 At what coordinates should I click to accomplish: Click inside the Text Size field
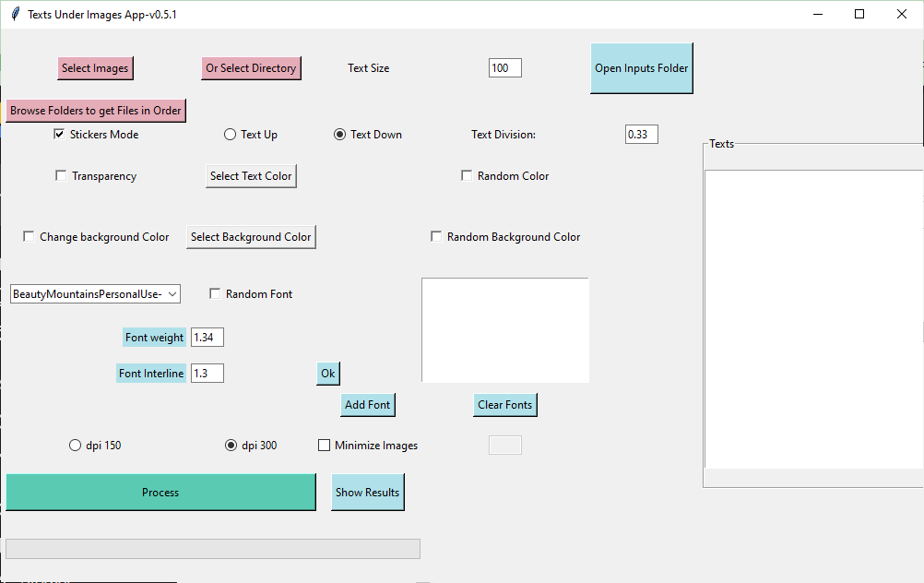coord(505,67)
